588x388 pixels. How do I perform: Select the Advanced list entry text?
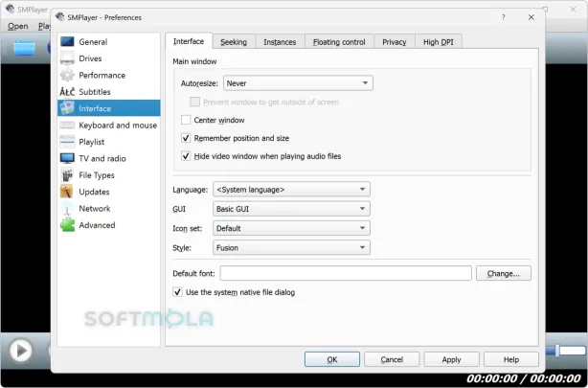point(97,225)
